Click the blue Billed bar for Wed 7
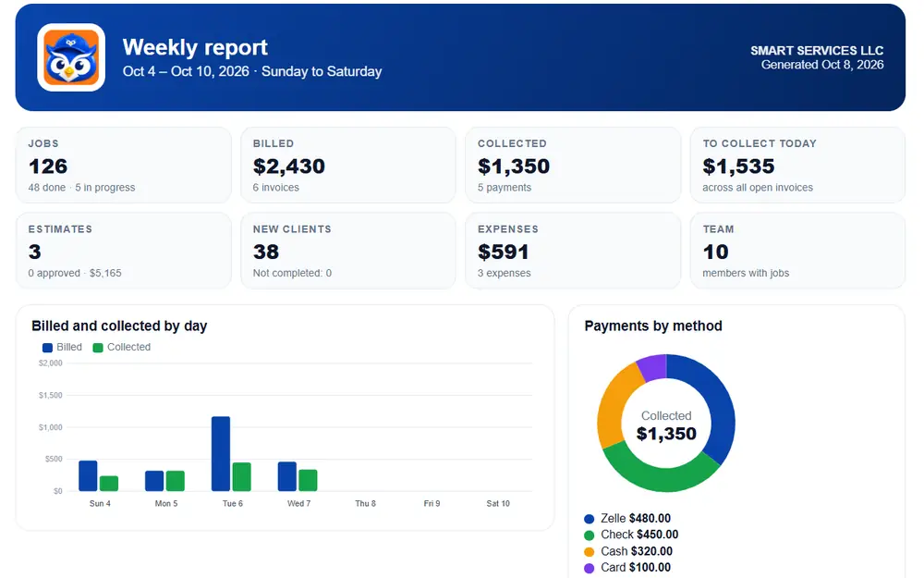The image size is (924, 578). [287, 476]
